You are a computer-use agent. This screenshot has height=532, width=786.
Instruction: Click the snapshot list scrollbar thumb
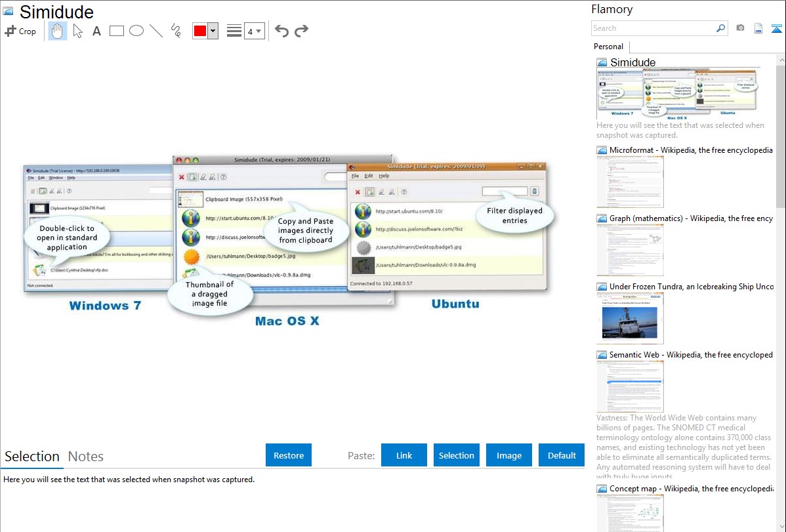781,136
